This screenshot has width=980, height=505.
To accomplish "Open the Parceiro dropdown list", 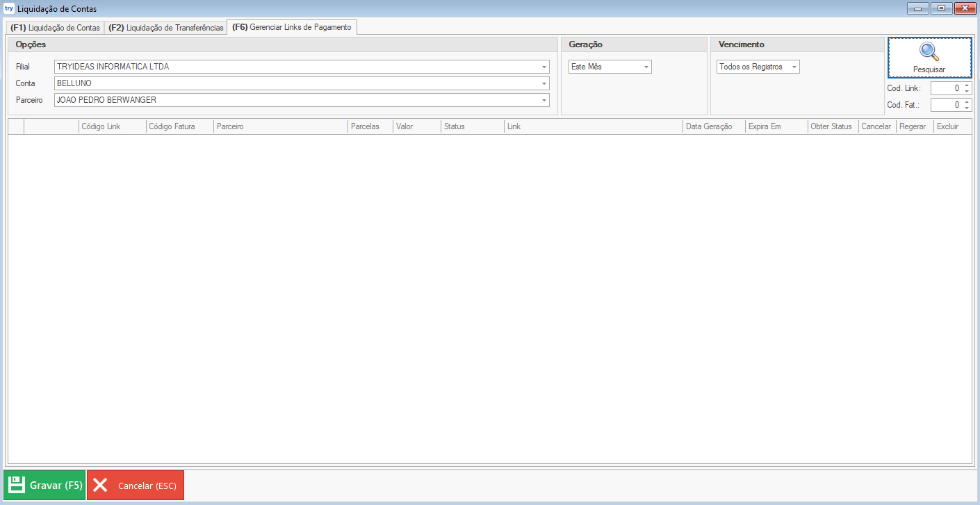I will 544,101.
